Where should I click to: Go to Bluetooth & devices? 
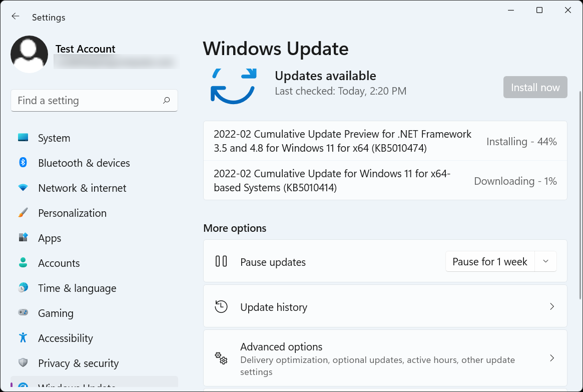click(x=95, y=163)
